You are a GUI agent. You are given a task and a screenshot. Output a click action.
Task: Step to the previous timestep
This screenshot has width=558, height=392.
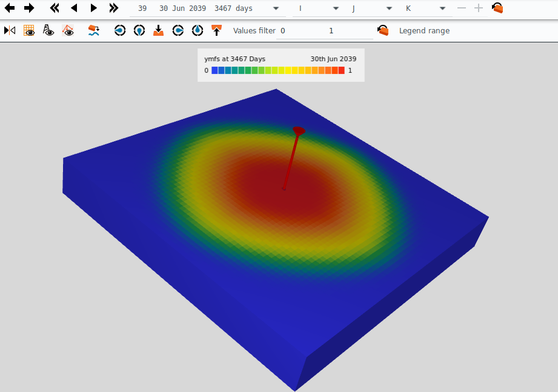(x=74, y=8)
